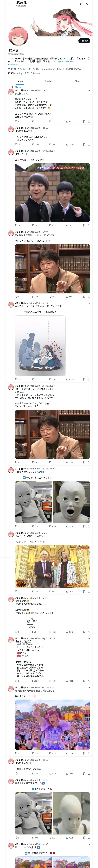
Task: Open more options on the Jan 15 post
Action: (x=89, y=303)
